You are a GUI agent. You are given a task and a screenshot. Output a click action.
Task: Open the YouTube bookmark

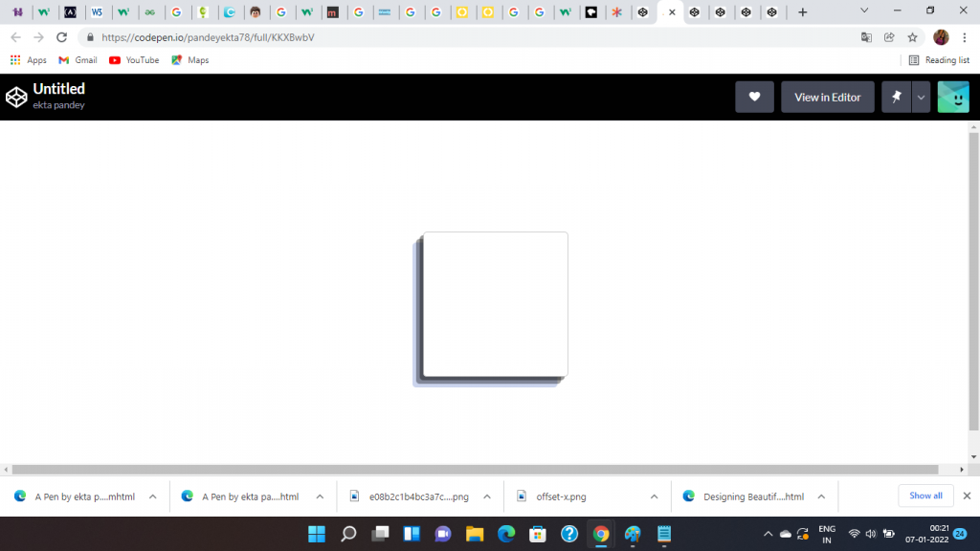134,60
